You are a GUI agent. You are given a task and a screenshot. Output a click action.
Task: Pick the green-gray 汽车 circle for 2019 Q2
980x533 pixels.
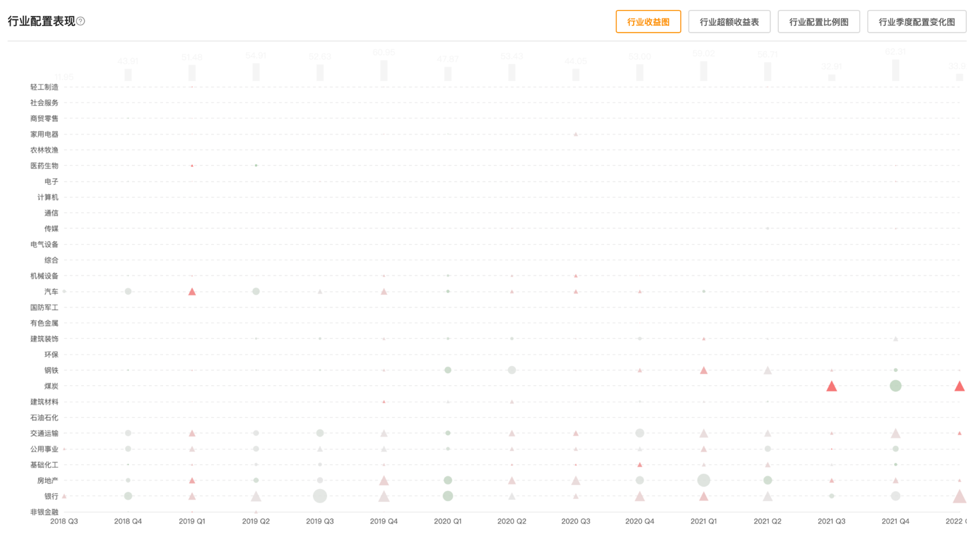tap(256, 291)
